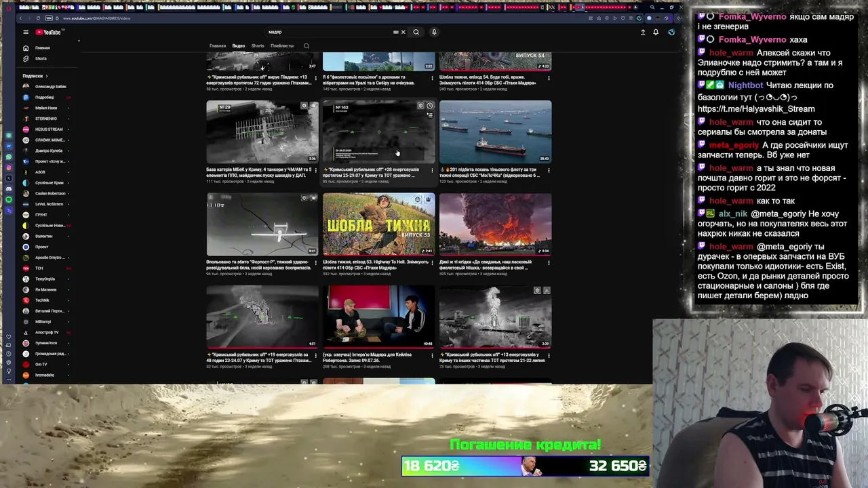Switch to the channel's Главная tab
Viewport: 868px width, 488px height.
pos(218,46)
